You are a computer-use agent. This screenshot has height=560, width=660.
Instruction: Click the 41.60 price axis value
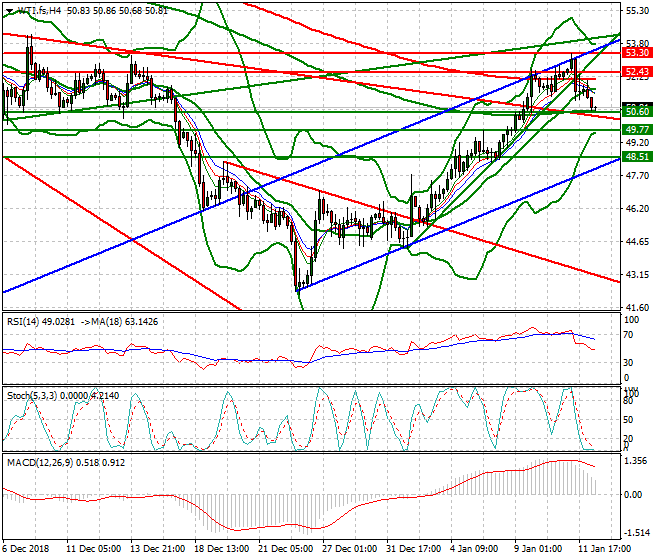point(637,308)
